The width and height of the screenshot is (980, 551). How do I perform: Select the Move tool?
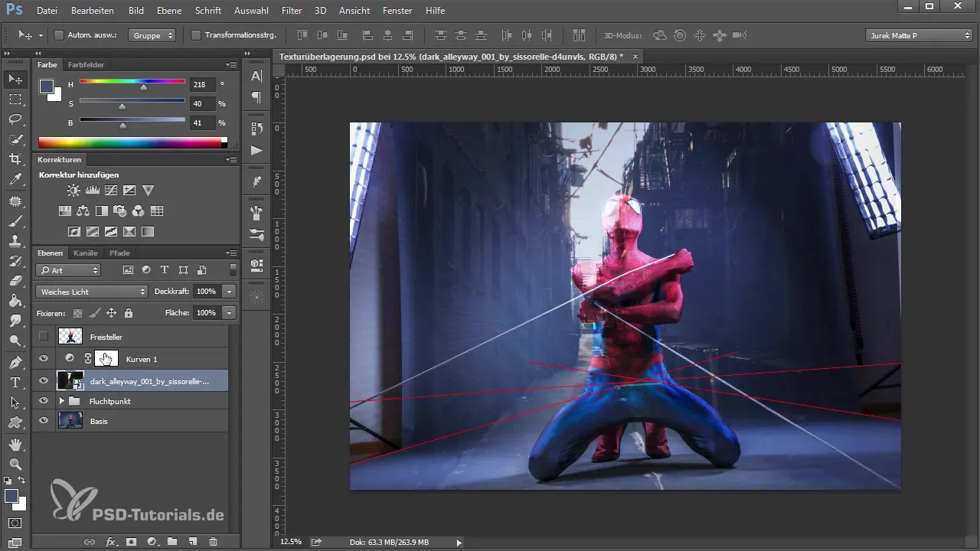pyautogui.click(x=15, y=79)
